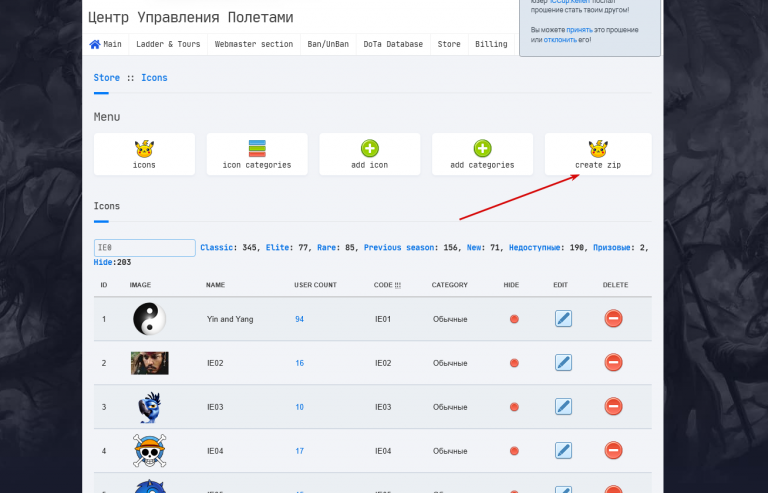This screenshot has height=493, width=768.
Task: Click the NAME column header
Action: [216, 285]
